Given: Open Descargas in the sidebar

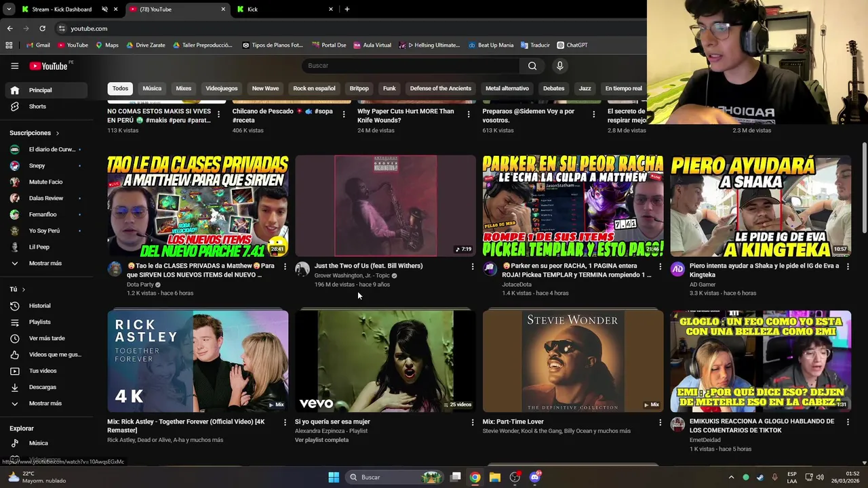Looking at the screenshot, I should (x=46, y=387).
